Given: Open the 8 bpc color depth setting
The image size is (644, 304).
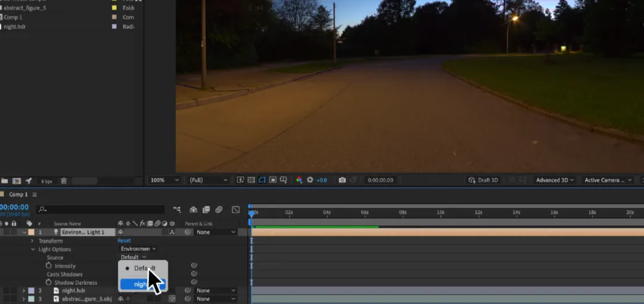Looking at the screenshot, I should coord(47,181).
